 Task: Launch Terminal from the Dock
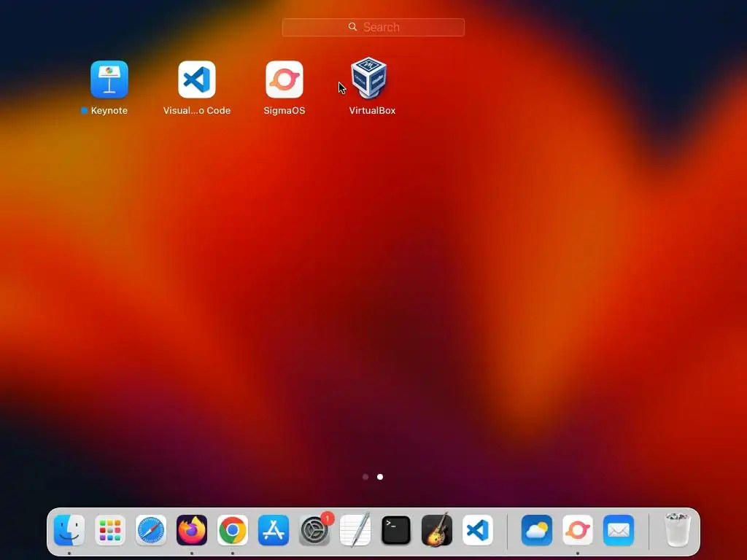click(396, 530)
